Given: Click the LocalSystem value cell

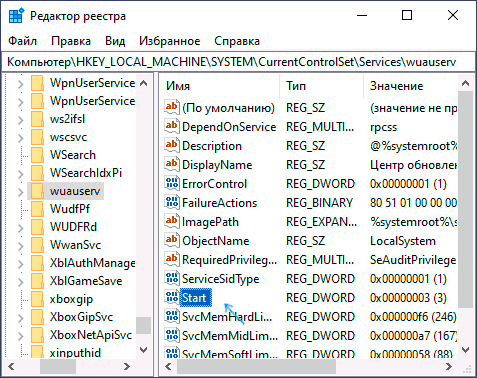Looking at the screenshot, I should click(x=403, y=241).
